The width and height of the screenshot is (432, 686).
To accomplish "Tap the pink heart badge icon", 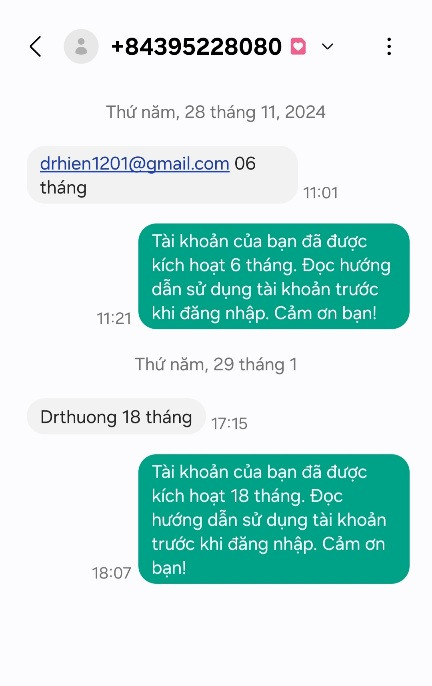I will [x=298, y=46].
